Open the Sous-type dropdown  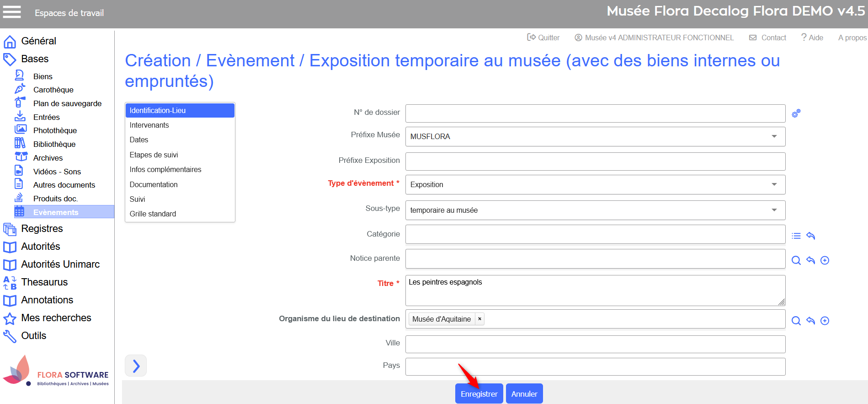coord(774,210)
